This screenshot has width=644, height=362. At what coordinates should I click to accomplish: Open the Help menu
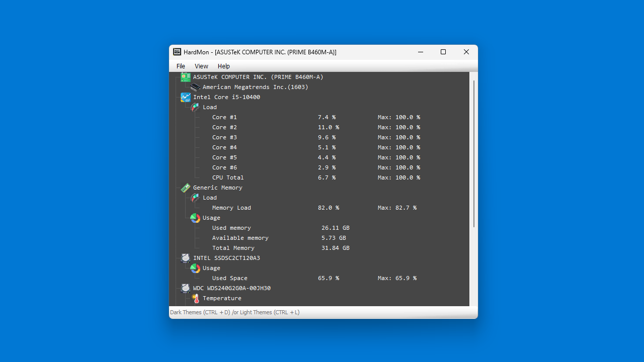[224, 66]
